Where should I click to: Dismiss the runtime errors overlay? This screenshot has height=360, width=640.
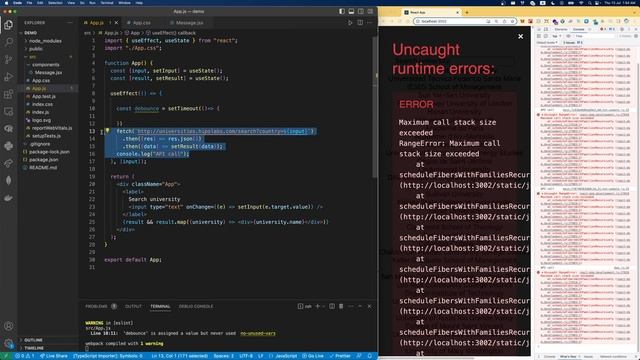click(x=520, y=36)
